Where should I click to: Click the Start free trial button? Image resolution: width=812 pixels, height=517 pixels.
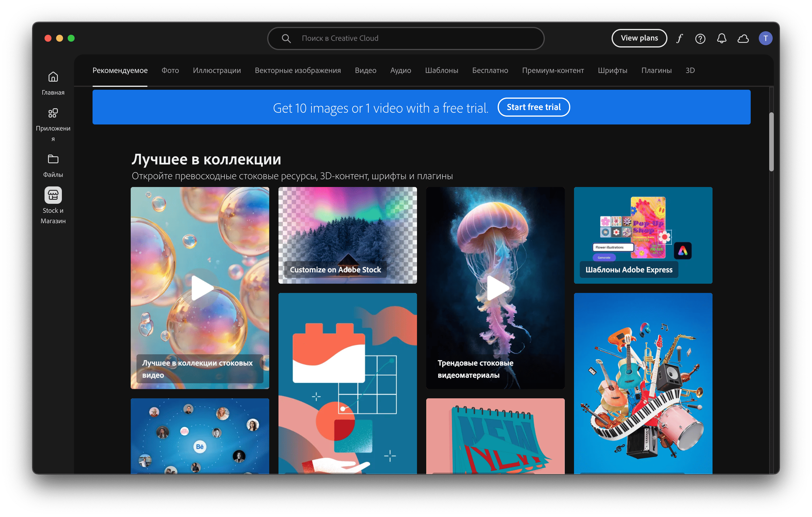tap(534, 107)
